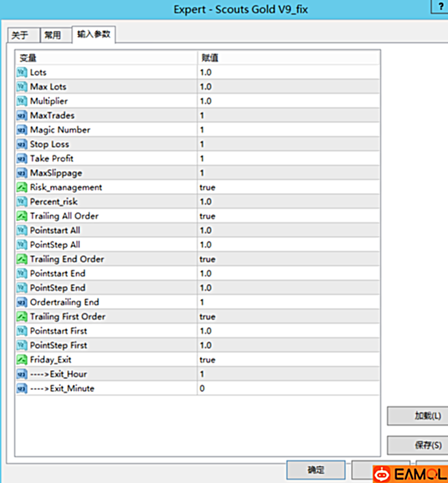This screenshot has width=448, height=483.
Task: Edit the Exit_Hour value 1
Action: (x=288, y=374)
